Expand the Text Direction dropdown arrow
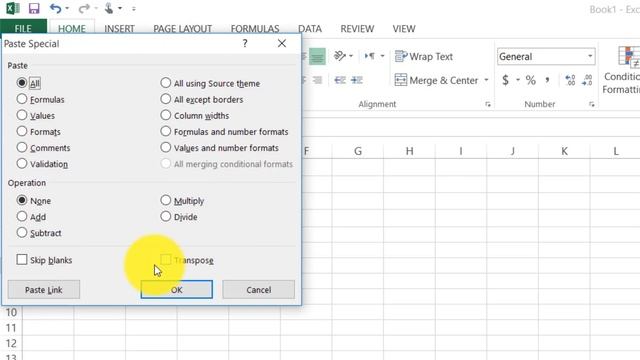Screen dimensions: 640x360 tap(382, 56)
